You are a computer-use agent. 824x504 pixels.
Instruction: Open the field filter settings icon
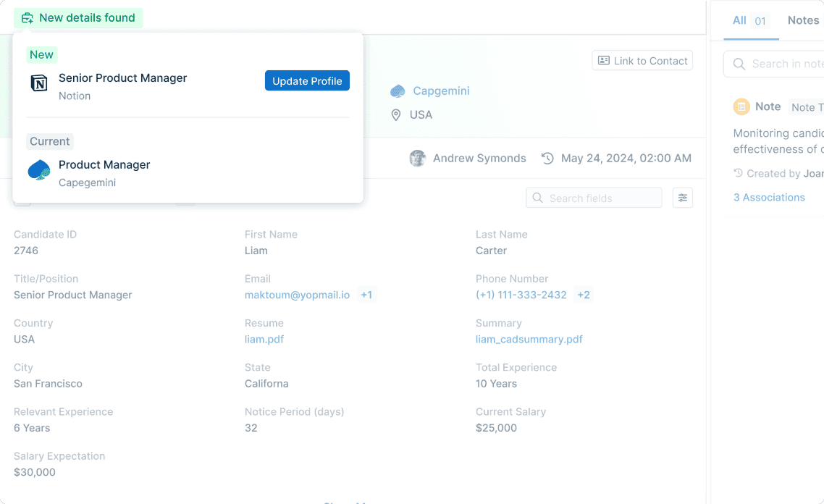(683, 198)
